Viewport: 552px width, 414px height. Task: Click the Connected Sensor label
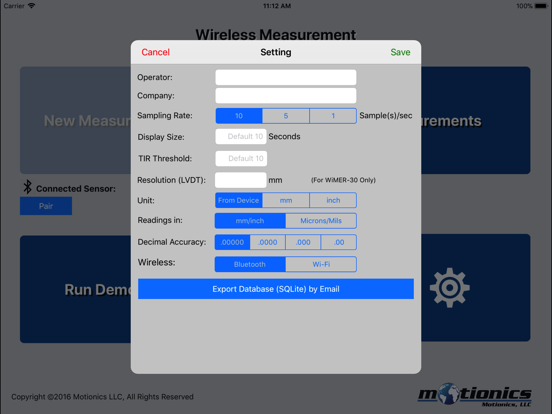coord(76,189)
